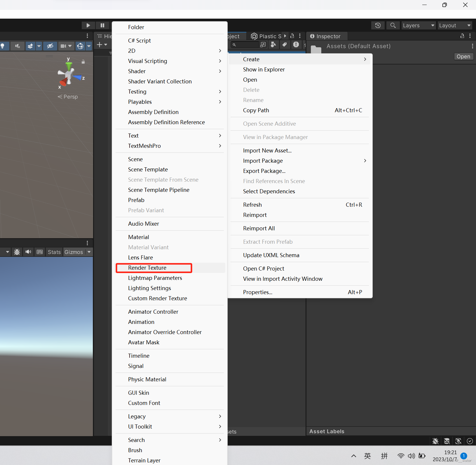This screenshot has height=465, width=476.
Task: Open the editor version control history icon
Action: pyautogui.click(x=378, y=25)
